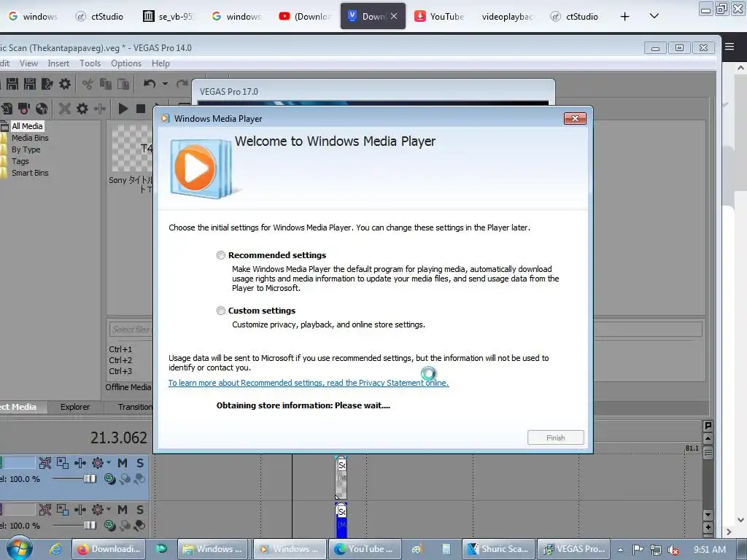Open Track FX on the first track
The width and height of the screenshot is (747, 560).
80,463
